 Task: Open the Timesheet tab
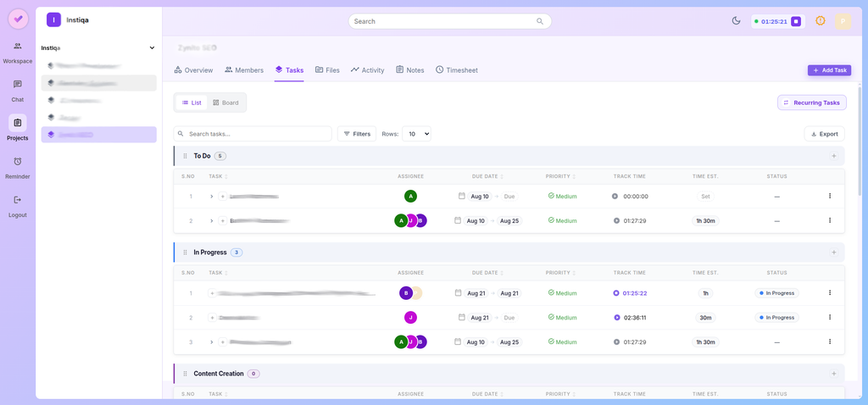456,70
